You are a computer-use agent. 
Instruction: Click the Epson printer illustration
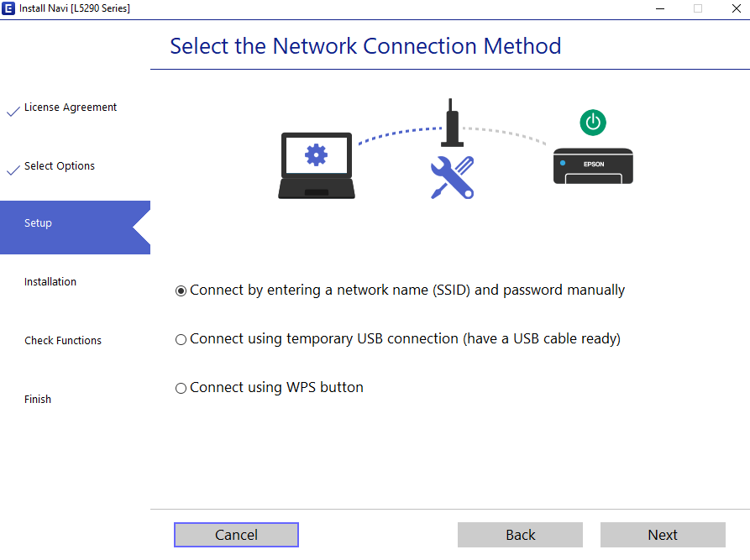(x=593, y=166)
